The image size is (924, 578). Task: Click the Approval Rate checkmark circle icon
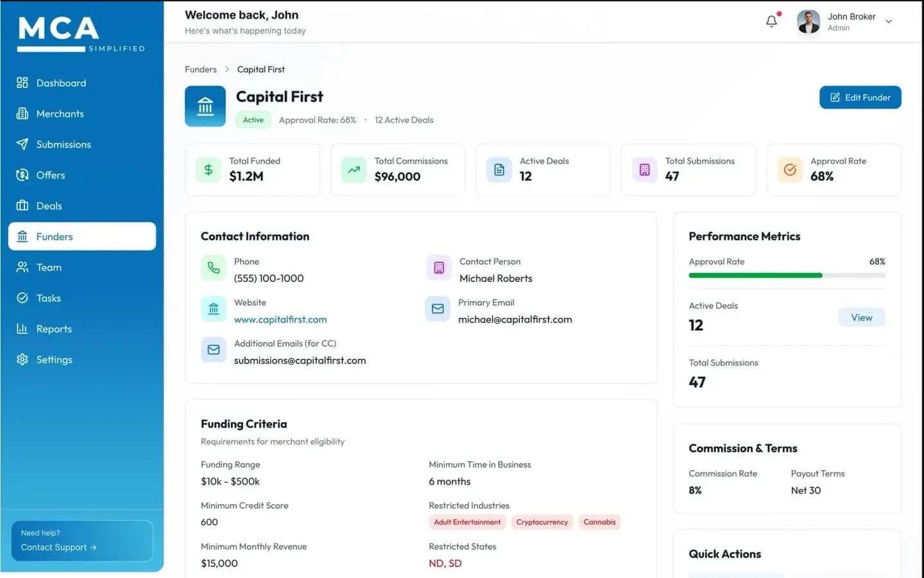click(x=790, y=170)
